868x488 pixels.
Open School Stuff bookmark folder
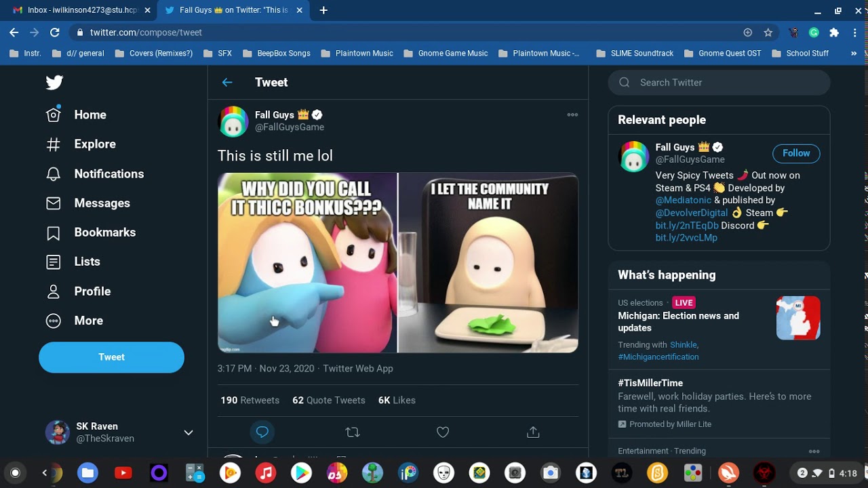coord(800,54)
